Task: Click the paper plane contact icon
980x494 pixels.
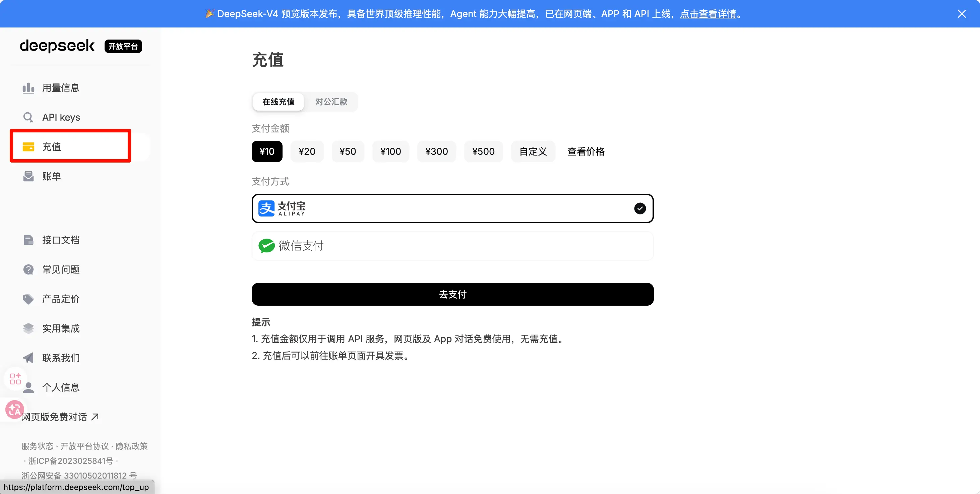Action: [28, 358]
